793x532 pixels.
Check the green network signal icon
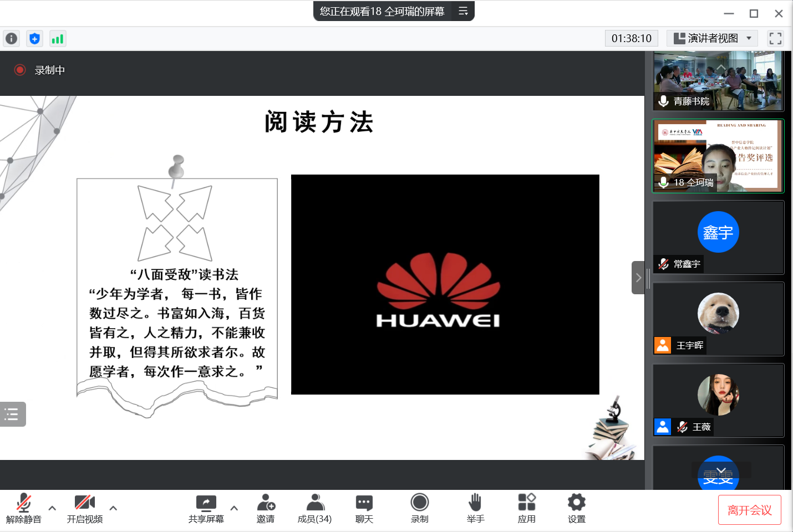(57, 39)
